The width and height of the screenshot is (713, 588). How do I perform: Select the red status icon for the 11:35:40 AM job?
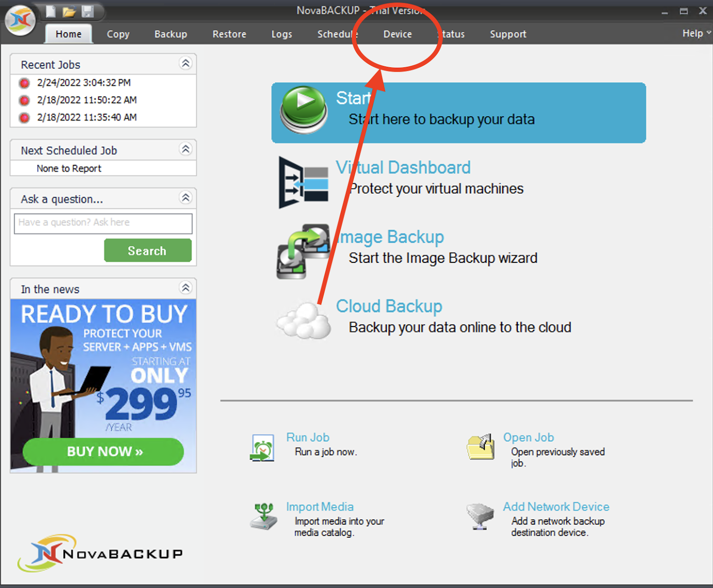[25, 118]
